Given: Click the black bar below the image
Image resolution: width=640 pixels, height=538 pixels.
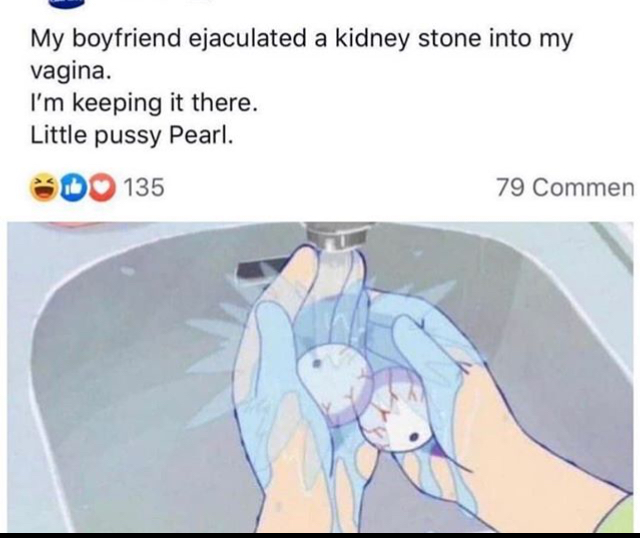Looking at the screenshot, I should tap(320, 534).
